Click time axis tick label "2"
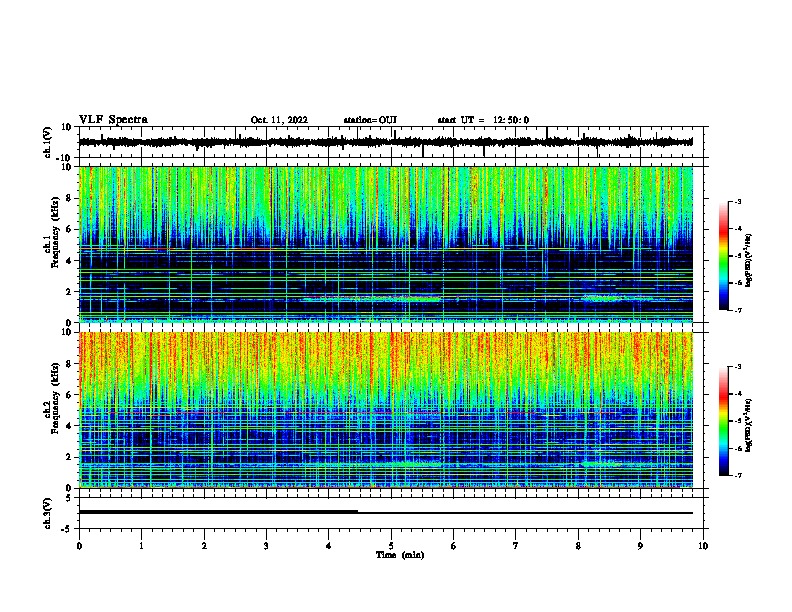 204,546
